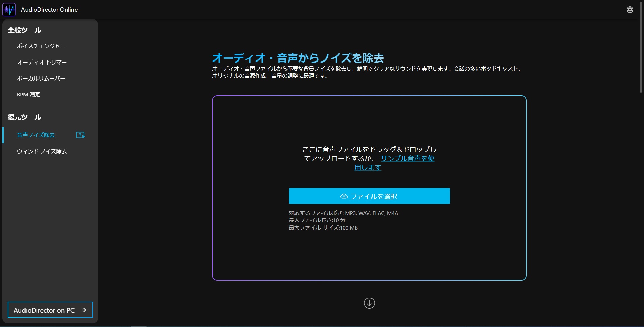Choose BPM 測定 from the sidebar

click(x=29, y=94)
